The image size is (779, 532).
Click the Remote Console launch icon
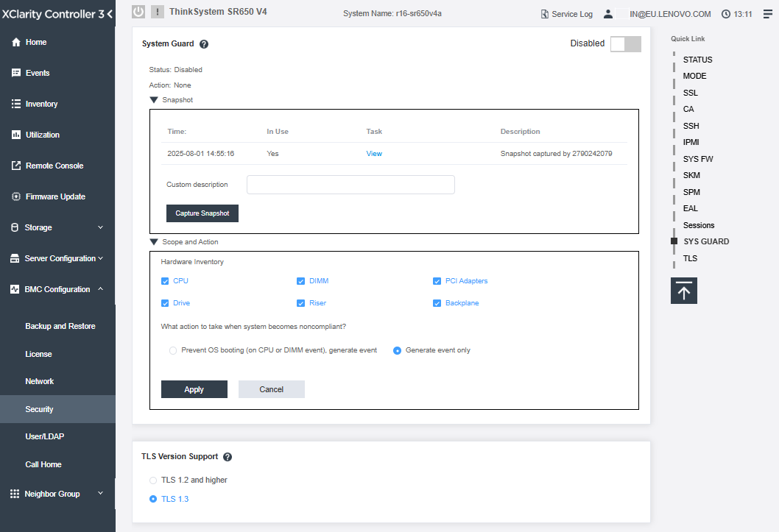coord(16,166)
